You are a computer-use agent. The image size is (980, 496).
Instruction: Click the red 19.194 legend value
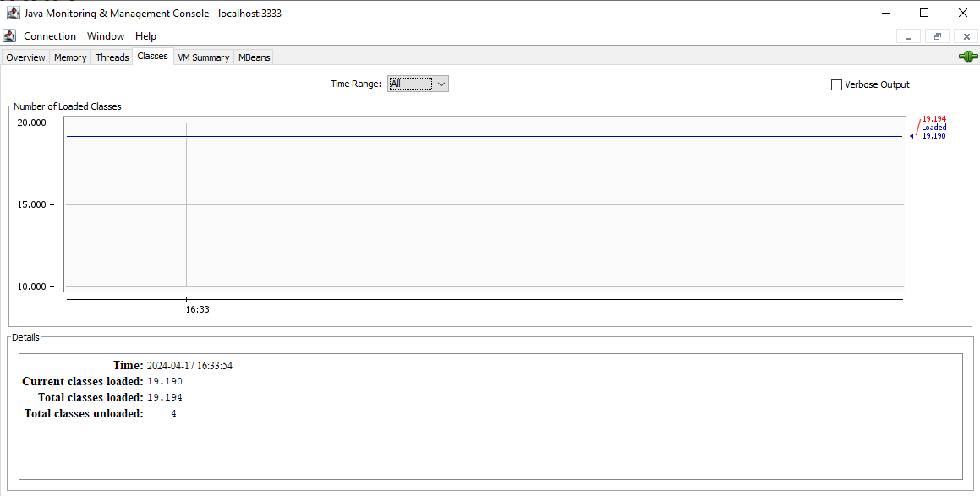(933, 118)
